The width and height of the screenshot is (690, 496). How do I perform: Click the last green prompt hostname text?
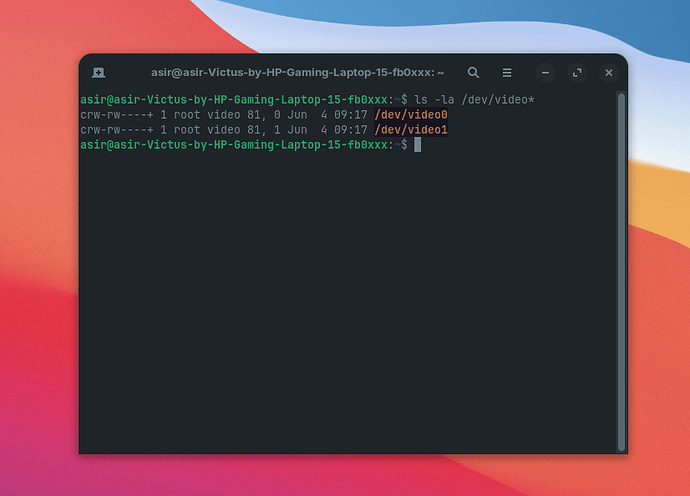pos(234,145)
